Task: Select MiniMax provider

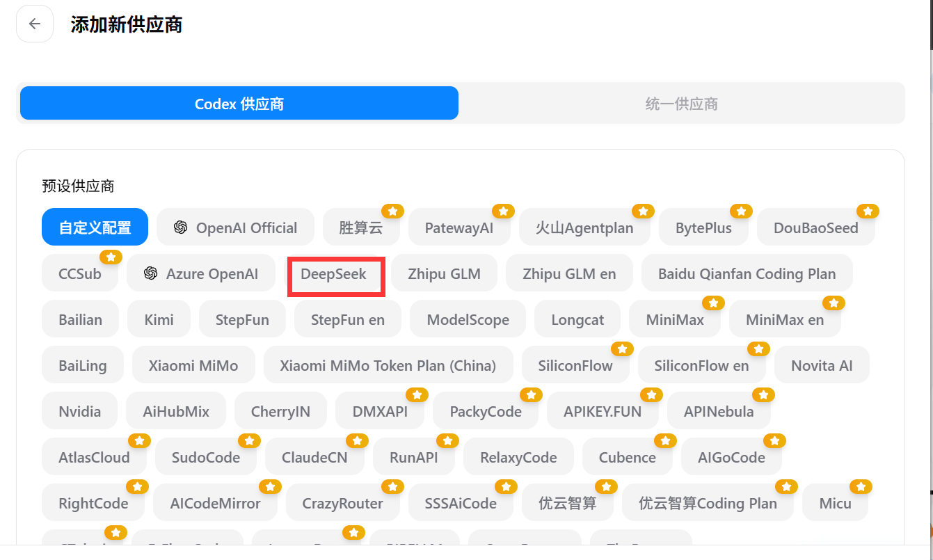Action: [676, 319]
